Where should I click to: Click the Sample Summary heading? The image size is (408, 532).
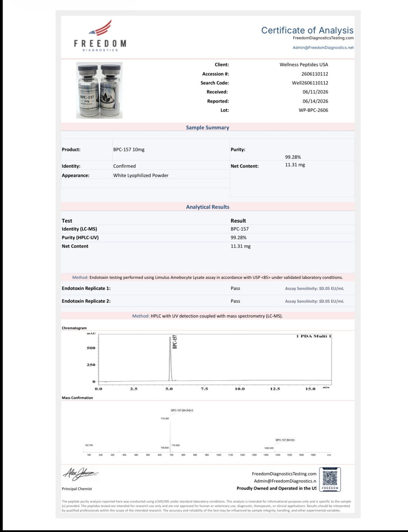(207, 127)
